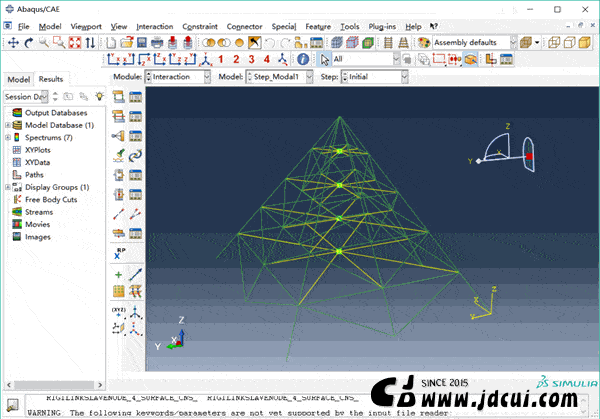This screenshot has height=419, width=600.
Task: Click the What's This help icon
Action: coord(433,26)
